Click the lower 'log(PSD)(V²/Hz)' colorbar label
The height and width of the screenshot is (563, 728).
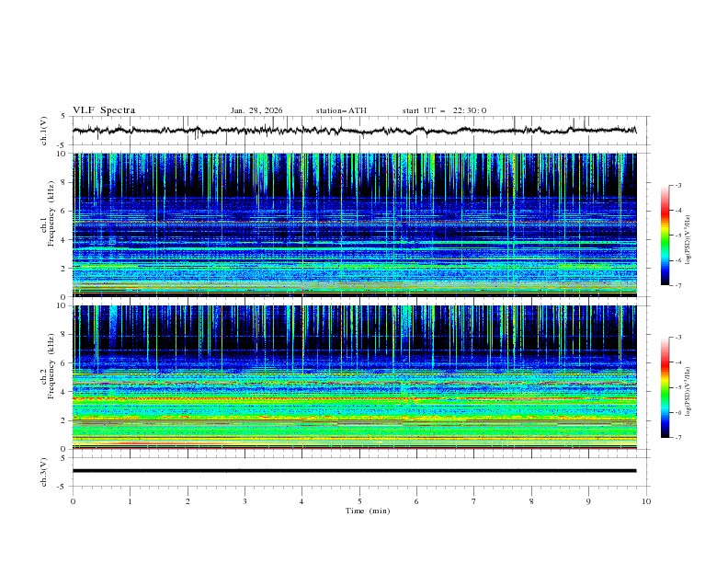point(688,391)
